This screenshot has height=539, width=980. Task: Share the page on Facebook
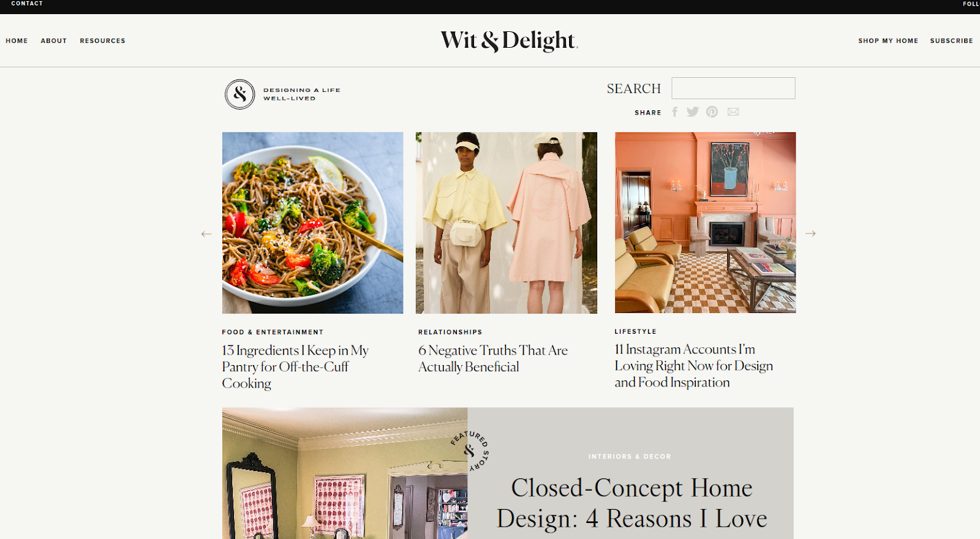tap(674, 112)
